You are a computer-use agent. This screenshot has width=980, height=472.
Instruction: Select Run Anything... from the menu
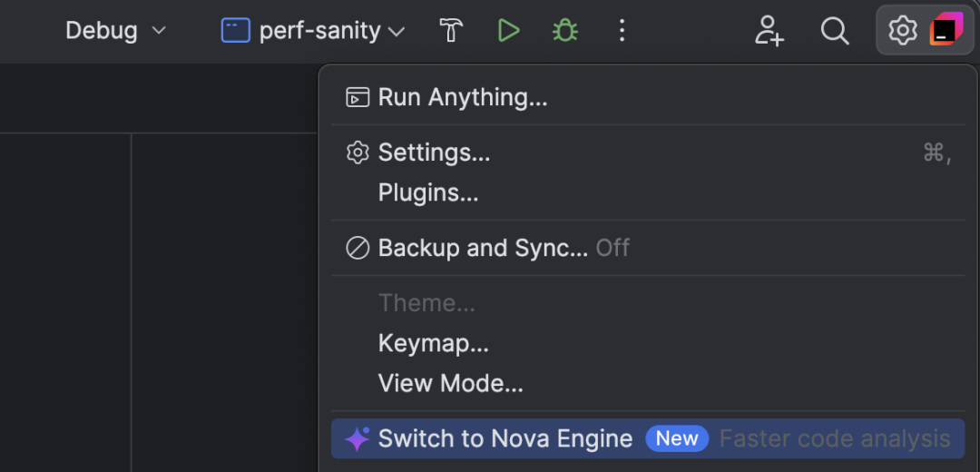click(648, 97)
